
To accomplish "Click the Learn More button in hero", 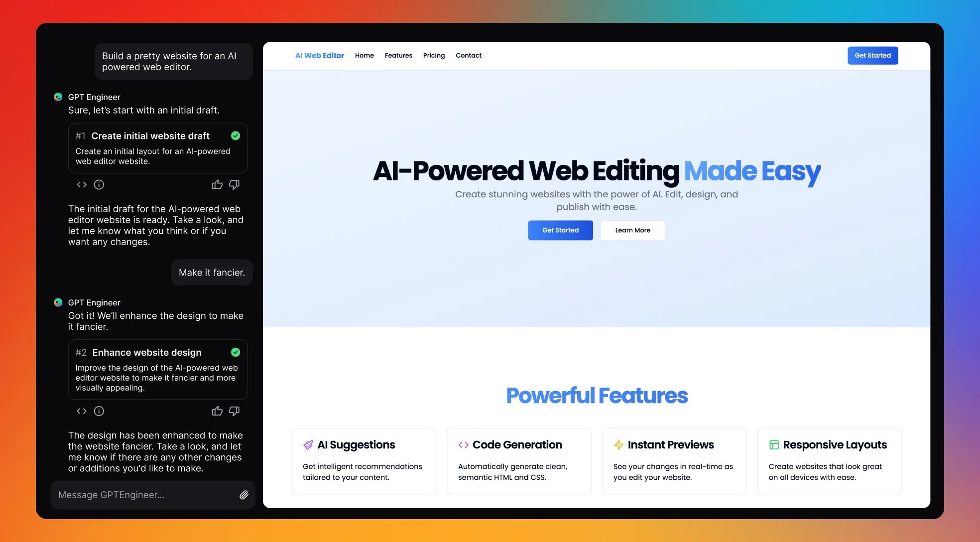I will (632, 230).
